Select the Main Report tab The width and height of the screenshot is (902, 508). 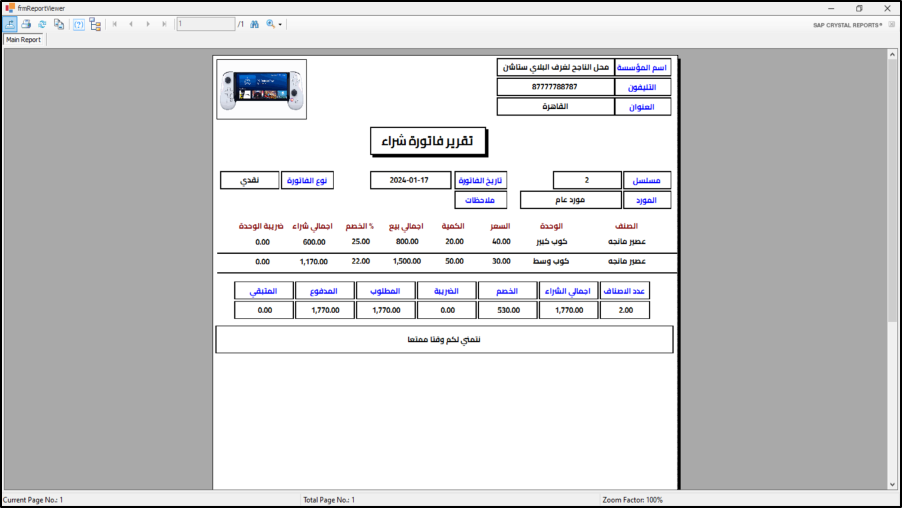pyautogui.click(x=24, y=40)
